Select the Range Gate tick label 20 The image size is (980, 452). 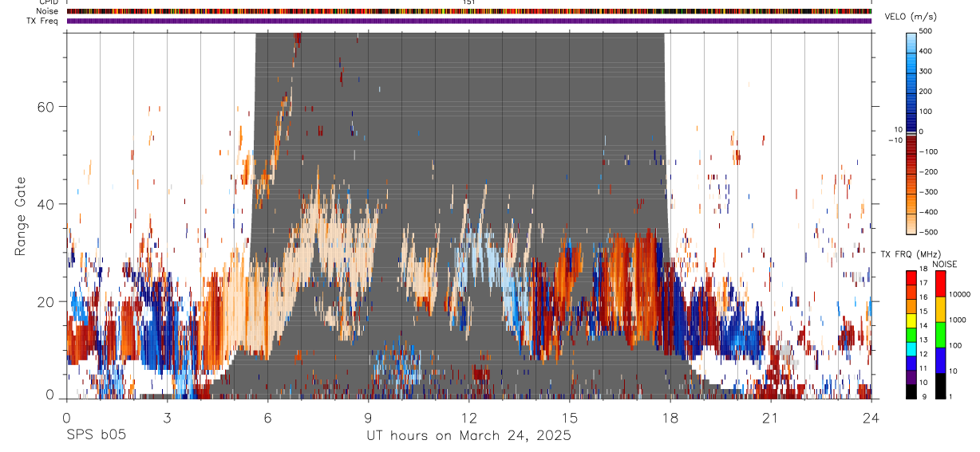[x=47, y=301]
